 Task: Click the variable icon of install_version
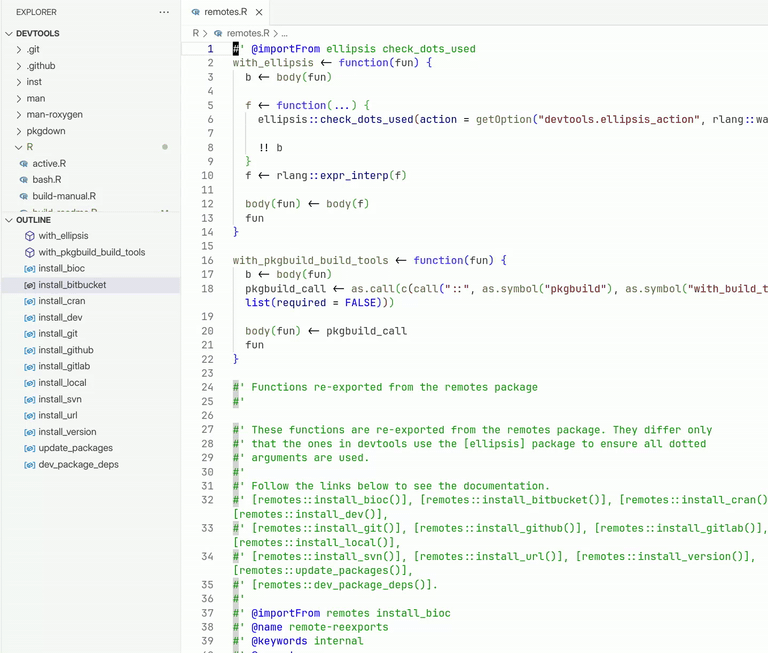tap(30, 432)
